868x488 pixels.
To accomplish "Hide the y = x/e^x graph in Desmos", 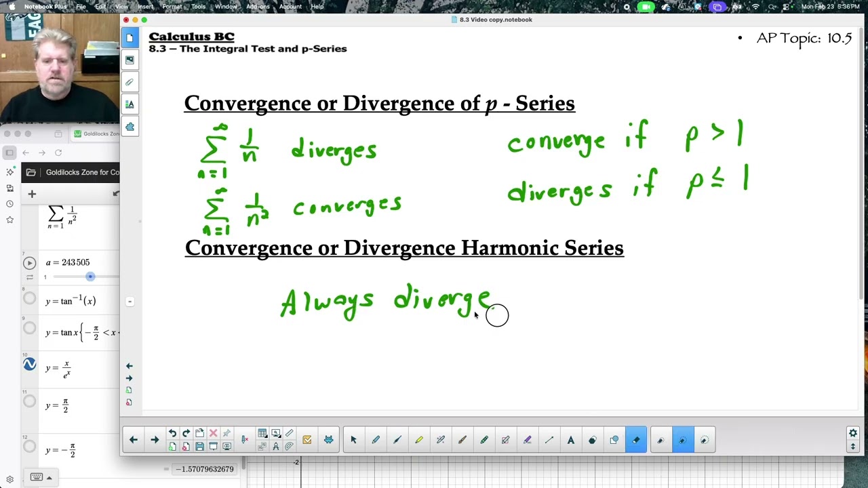I will coord(29,365).
